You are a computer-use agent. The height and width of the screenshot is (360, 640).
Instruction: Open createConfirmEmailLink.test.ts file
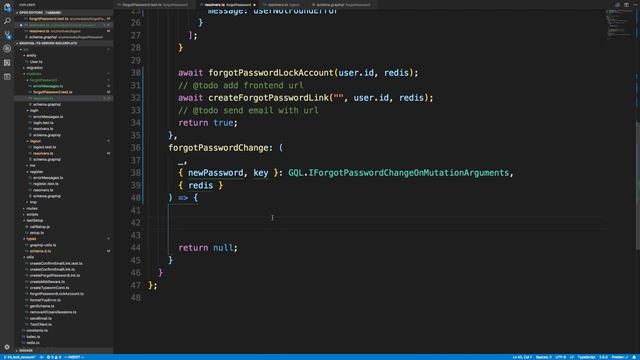pos(56,264)
